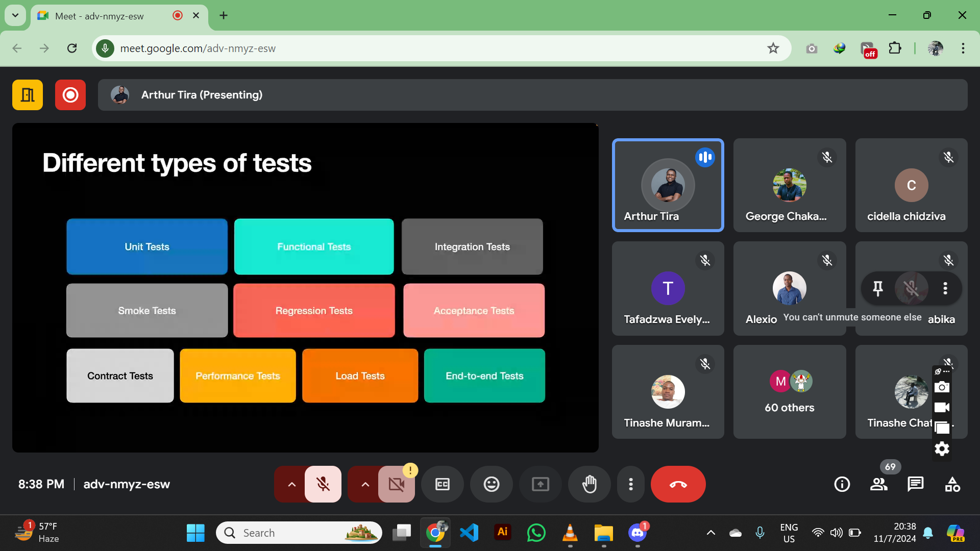The height and width of the screenshot is (551, 980).
Task: Show the participants people panel
Action: coord(878,484)
